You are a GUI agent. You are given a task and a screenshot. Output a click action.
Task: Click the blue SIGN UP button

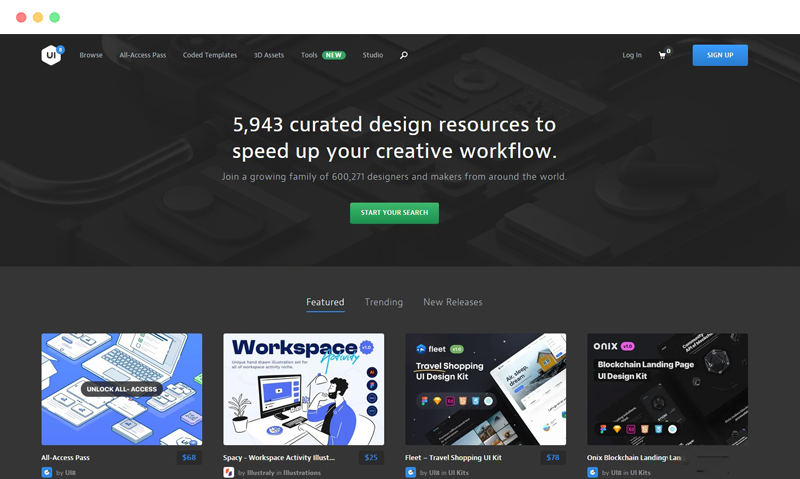[720, 55]
